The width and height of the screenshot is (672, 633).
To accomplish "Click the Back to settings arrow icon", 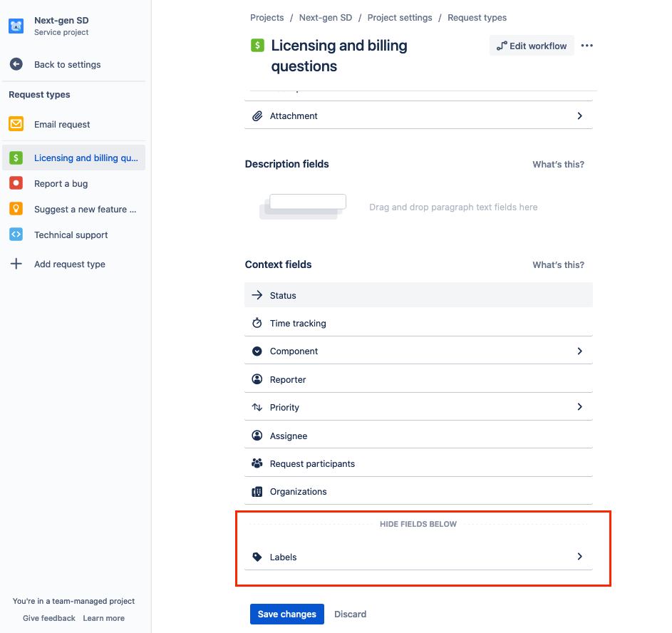I will pos(16,64).
